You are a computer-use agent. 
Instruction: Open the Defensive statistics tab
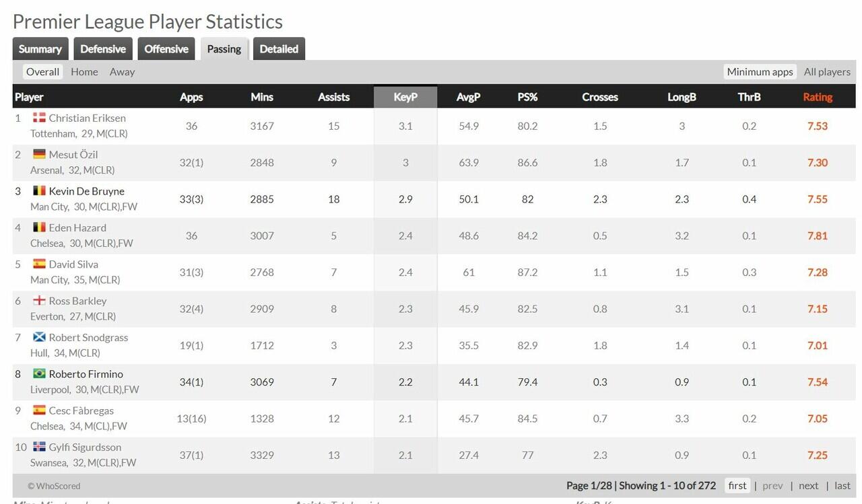(103, 49)
